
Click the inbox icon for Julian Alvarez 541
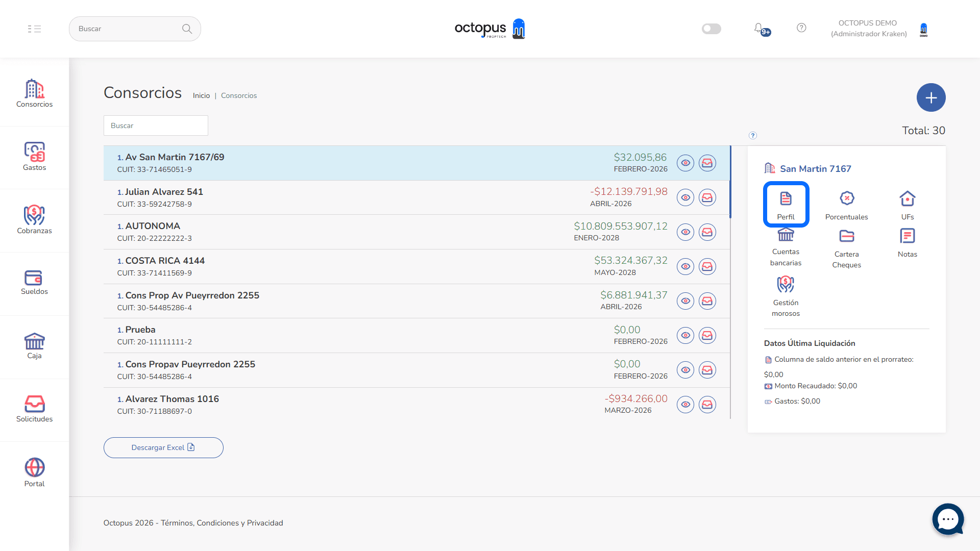coord(707,197)
